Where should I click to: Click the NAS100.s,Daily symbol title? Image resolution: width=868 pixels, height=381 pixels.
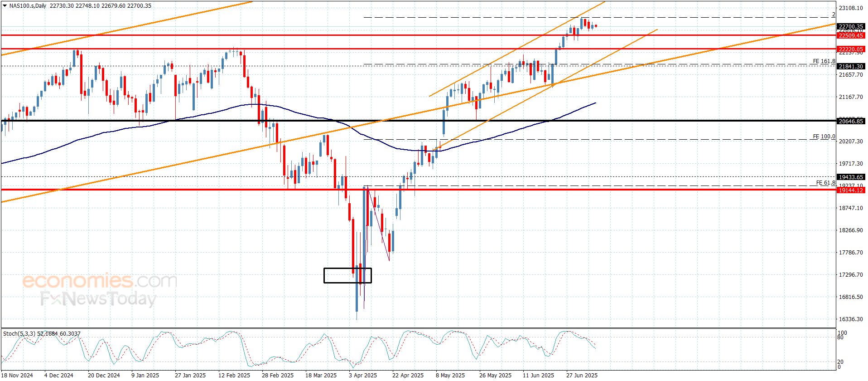tap(28, 6)
